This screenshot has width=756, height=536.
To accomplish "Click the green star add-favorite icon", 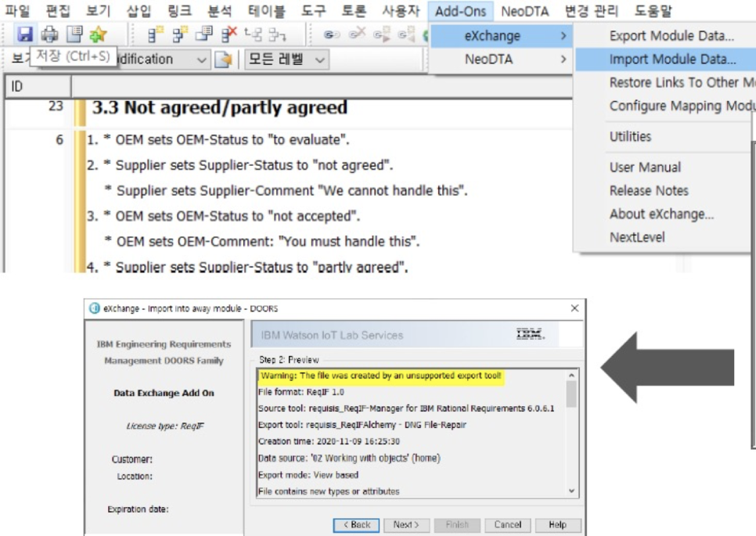I will (x=98, y=34).
